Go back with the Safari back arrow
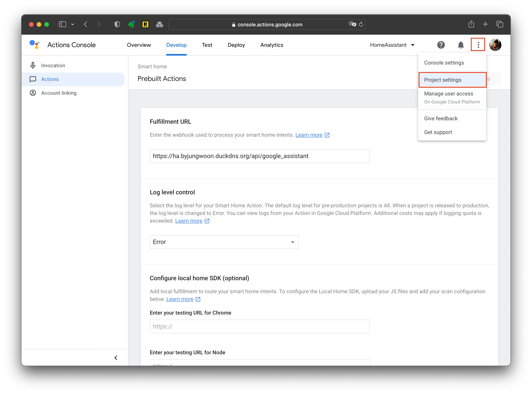 tap(86, 24)
